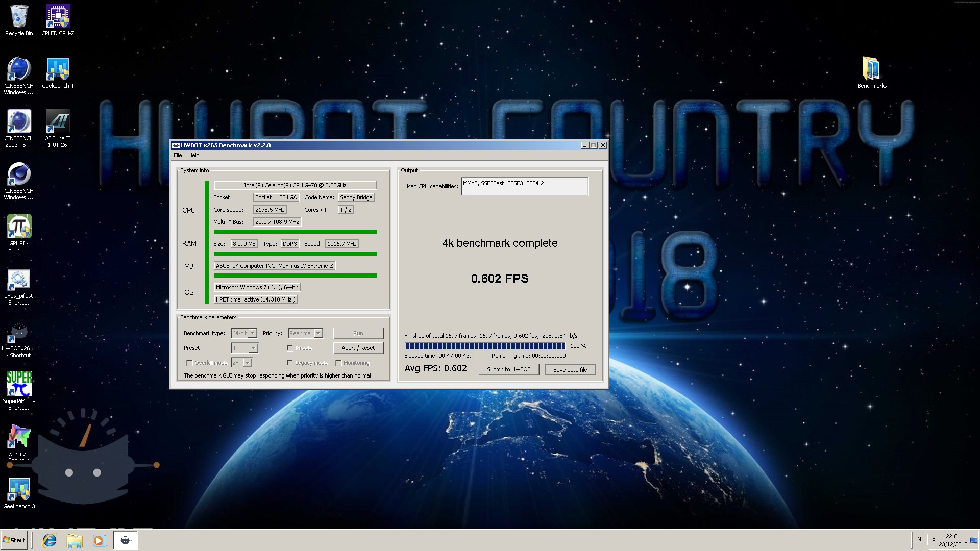Open the Geekbench 4 desktop shortcut

[58, 73]
